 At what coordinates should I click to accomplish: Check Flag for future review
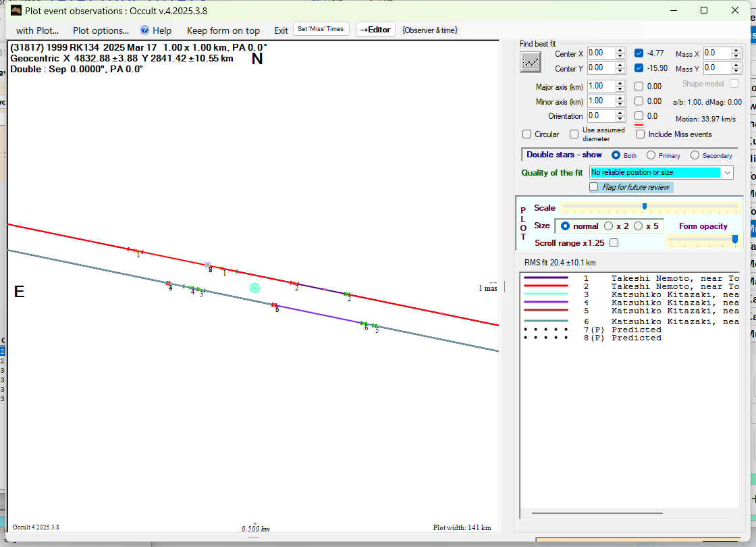pos(594,187)
